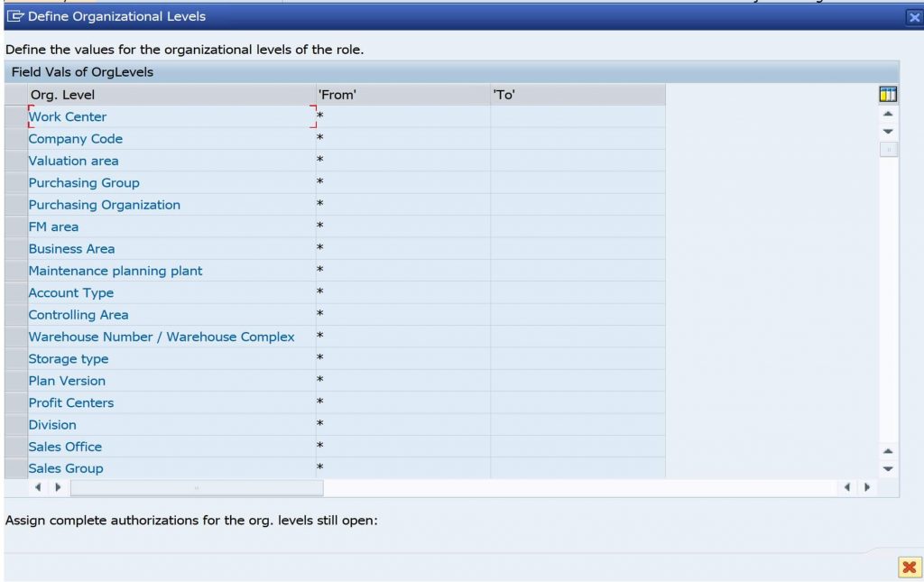Image resolution: width=924 pixels, height=582 pixels.
Task: Click the select-all corner cell of the table
Action: pyautogui.click(x=16, y=94)
